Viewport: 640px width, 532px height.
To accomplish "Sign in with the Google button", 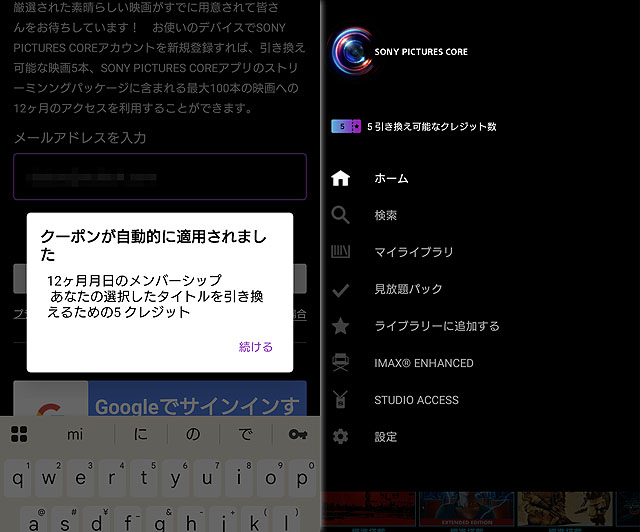I will pyautogui.click(x=160, y=406).
